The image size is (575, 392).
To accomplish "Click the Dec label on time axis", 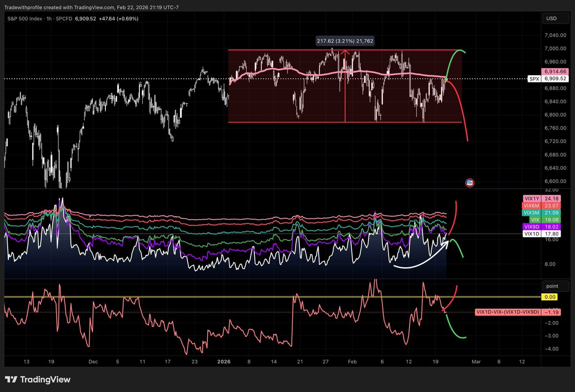I will (x=93, y=361).
